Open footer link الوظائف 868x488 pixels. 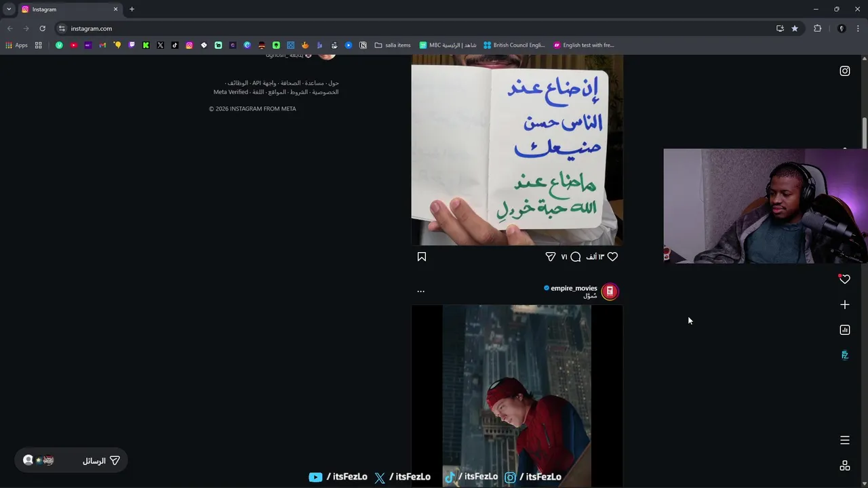(238, 83)
